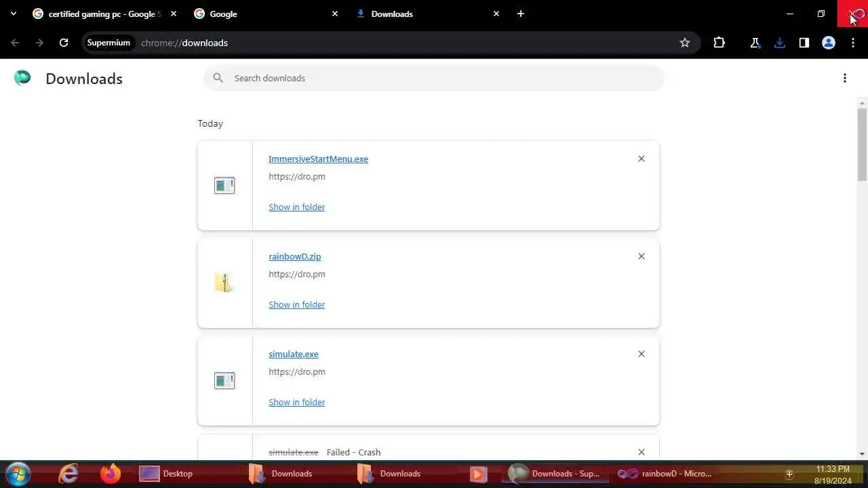Viewport: 868px width, 488px height.
Task: Open the underlined simulate.exe file link
Action: coord(294,354)
